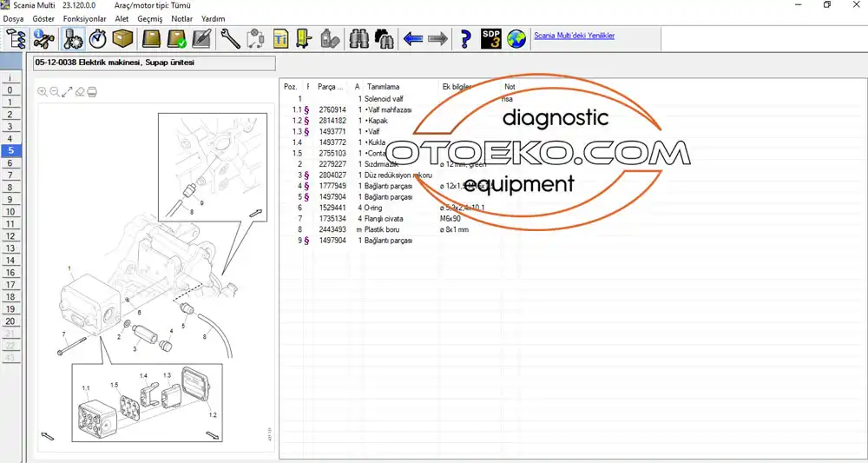Select main group 12 in left sidebar
The width and height of the screenshot is (868, 463).
[x=10, y=235]
